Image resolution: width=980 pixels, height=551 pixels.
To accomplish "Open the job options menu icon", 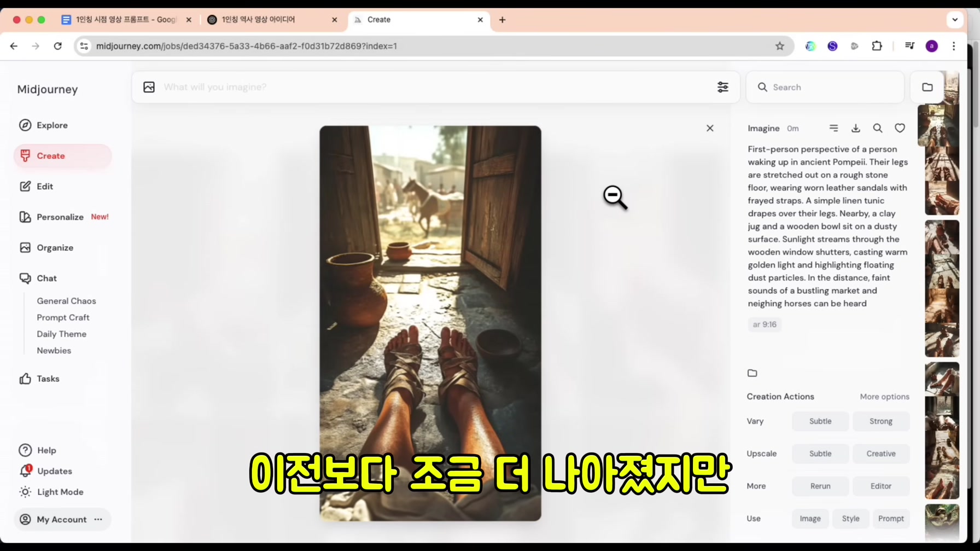I will [833, 128].
